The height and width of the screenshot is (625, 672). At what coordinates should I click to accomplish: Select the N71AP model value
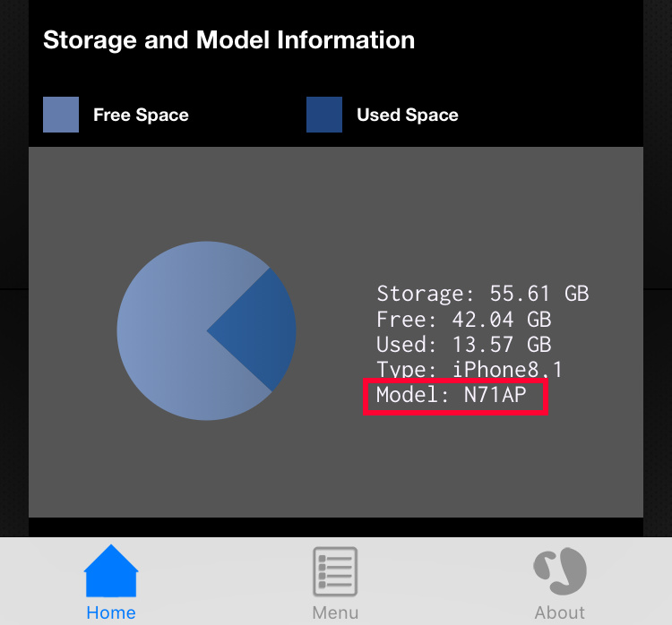(495, 395)
